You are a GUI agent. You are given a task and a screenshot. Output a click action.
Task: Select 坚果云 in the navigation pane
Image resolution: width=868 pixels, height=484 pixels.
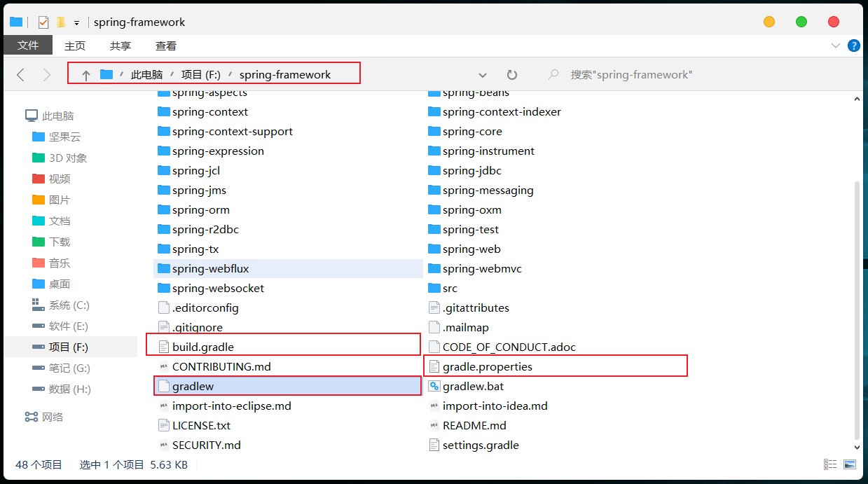(x=64, y=137)
